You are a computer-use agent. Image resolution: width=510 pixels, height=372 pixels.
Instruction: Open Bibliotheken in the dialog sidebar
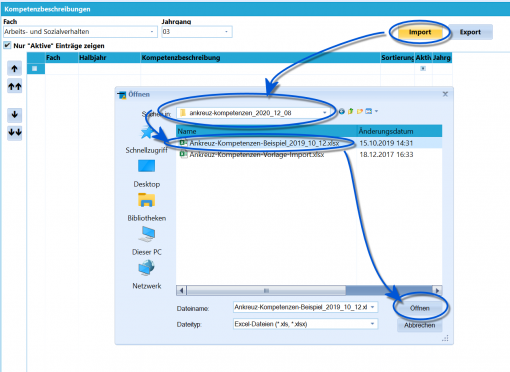pos(147,207)
